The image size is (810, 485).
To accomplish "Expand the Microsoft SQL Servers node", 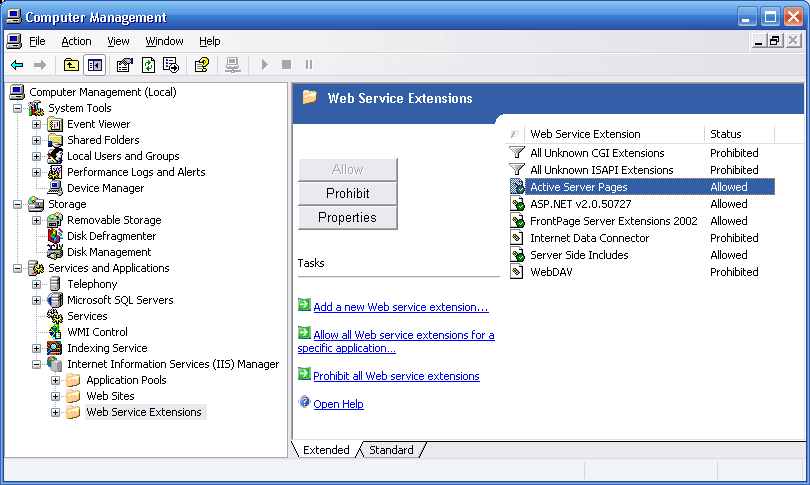I will coord(36,301).
